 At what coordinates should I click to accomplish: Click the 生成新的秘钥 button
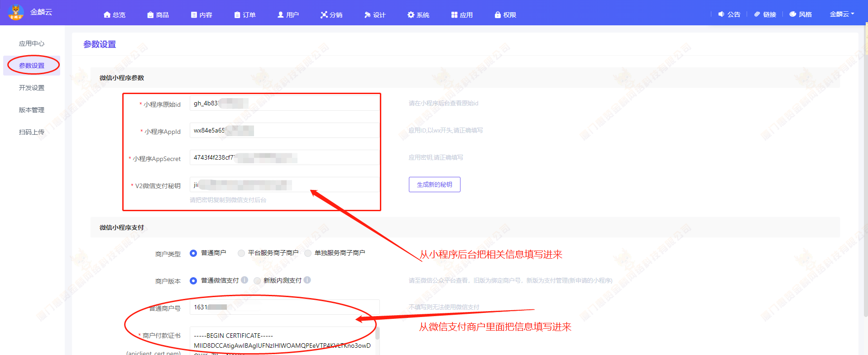[435, 185]
